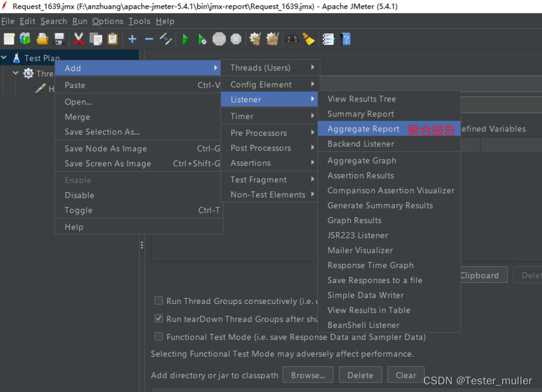Click the Browse... classpath button
Image resolution: width=542 pixels, height=392 pixels.
[x=308, y=375]
